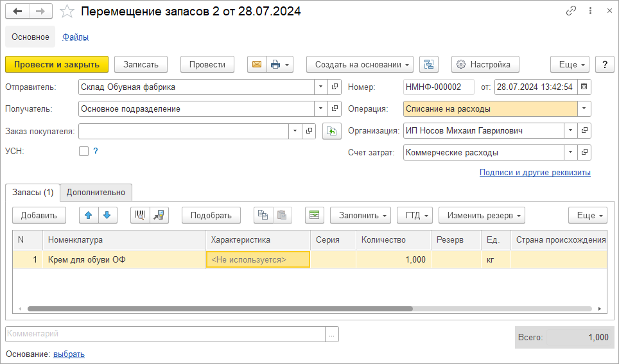
Task: Open Подписи и другие реквизиты link
Action: (535, 172)
